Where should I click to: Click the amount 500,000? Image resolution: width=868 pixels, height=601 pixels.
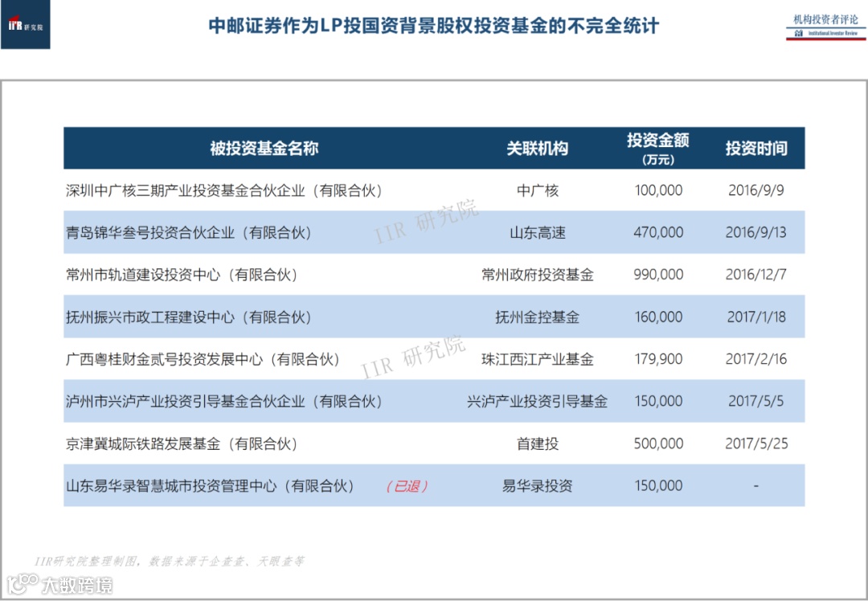point(658,444)
